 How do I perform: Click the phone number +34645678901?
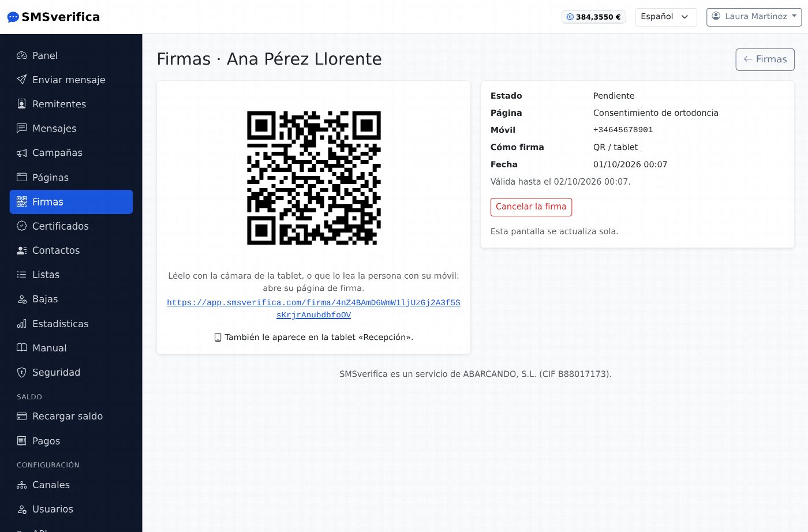(x=623, y=130)
